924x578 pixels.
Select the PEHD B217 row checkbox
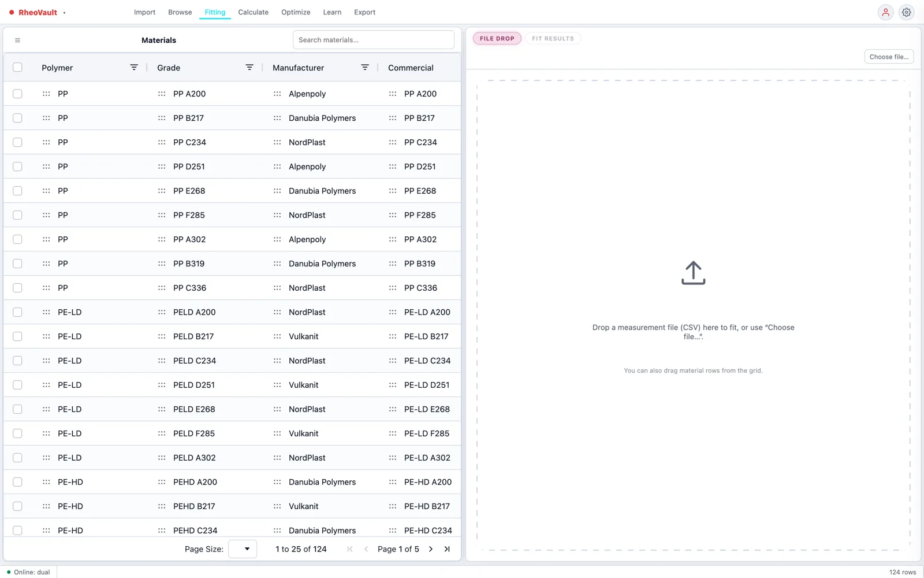[x=17, y=506]
